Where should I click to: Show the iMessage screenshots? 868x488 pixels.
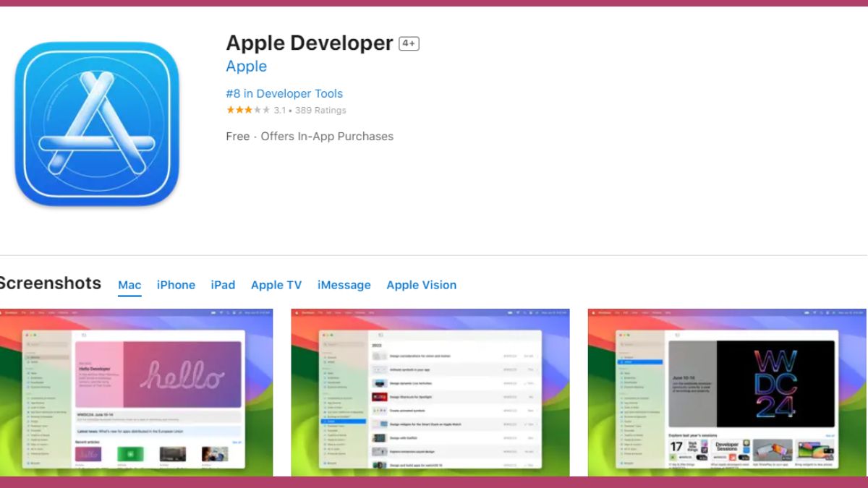point(344,285)
